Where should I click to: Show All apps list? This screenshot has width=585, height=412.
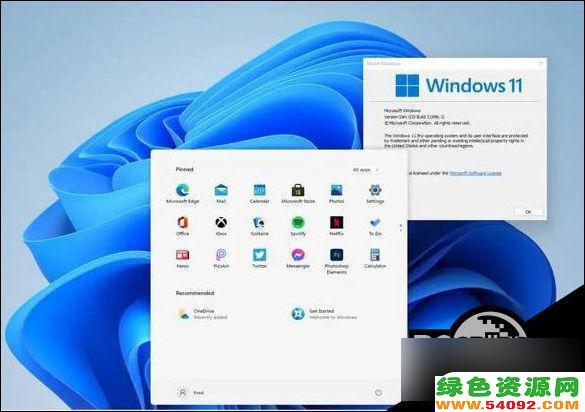pyautogui.click(x=365, y=170)
